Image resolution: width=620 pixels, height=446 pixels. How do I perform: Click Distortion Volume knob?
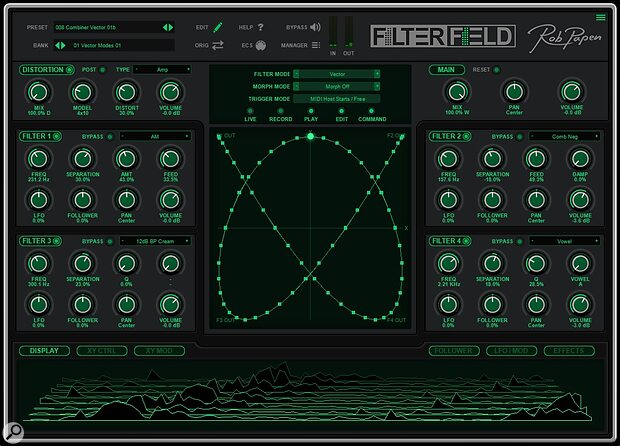pyautogui.click(x=170, y=92)
